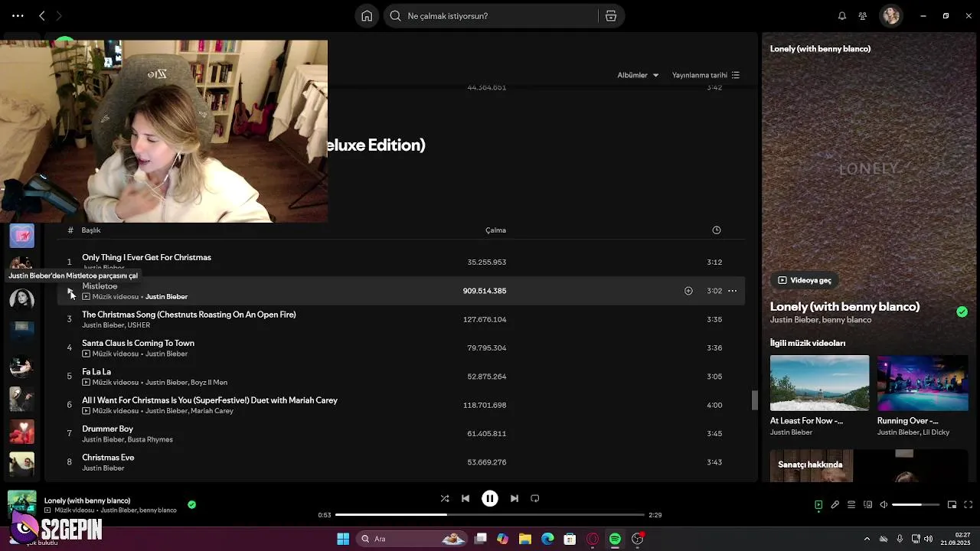980x551 pixels.
Task: Open the Windows Start menu
Action: click(x=343, y=539)
